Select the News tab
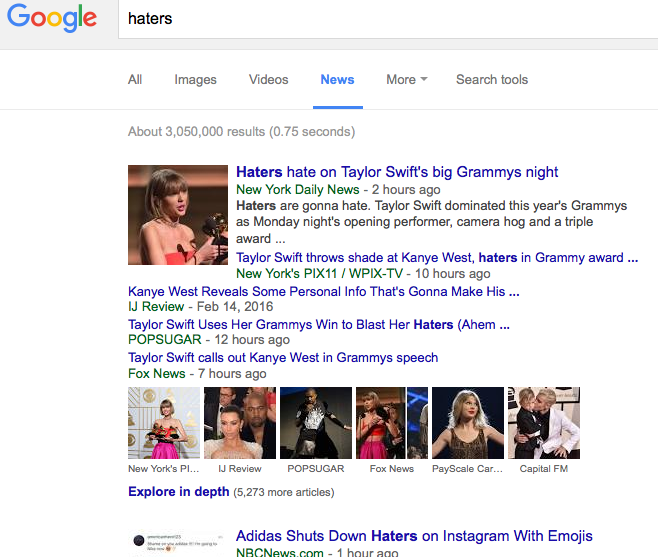 point(337,80)
